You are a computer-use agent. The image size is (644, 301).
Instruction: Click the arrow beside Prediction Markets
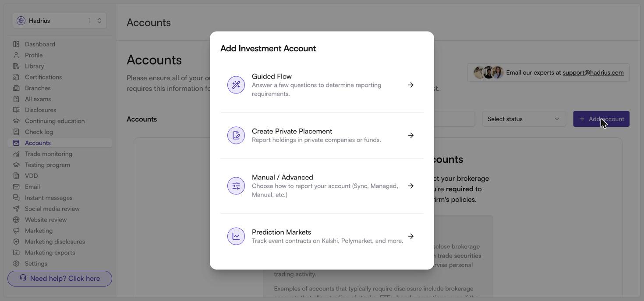tap(411, 236)
